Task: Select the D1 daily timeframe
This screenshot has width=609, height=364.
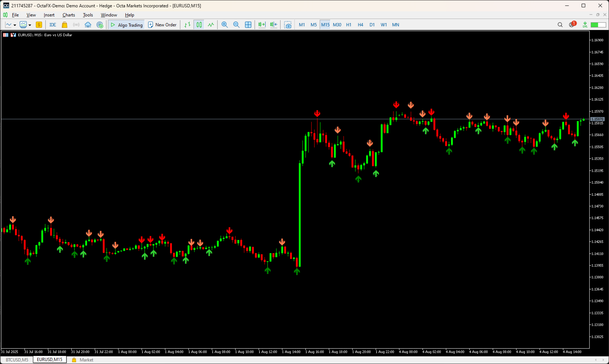Action: pos(372,25)
